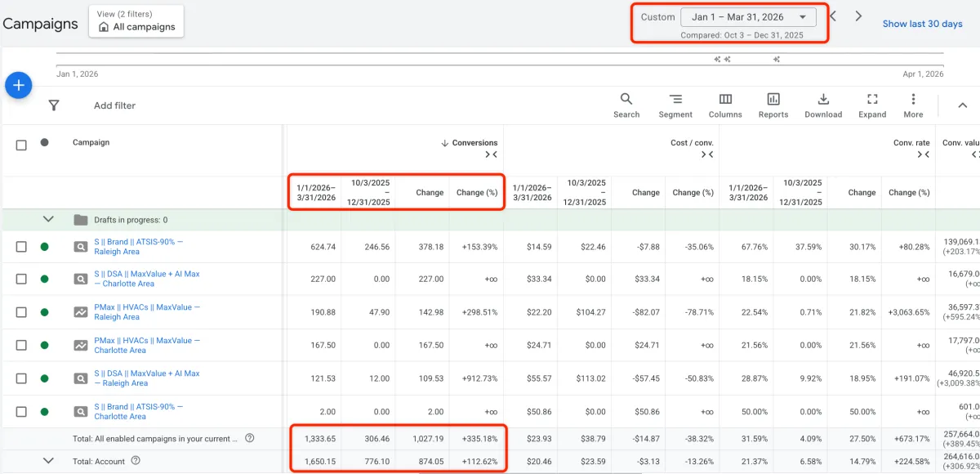The height and width of the screenshot is (474, 980).
Task: Click Show last 30 days link
Action: coord(922,24)
